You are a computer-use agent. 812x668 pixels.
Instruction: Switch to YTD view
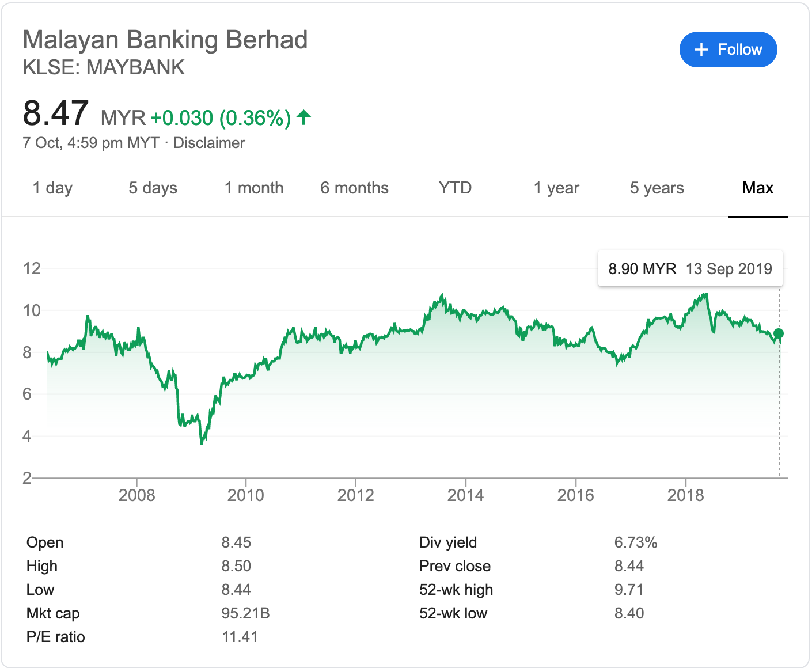coord(455,188)
